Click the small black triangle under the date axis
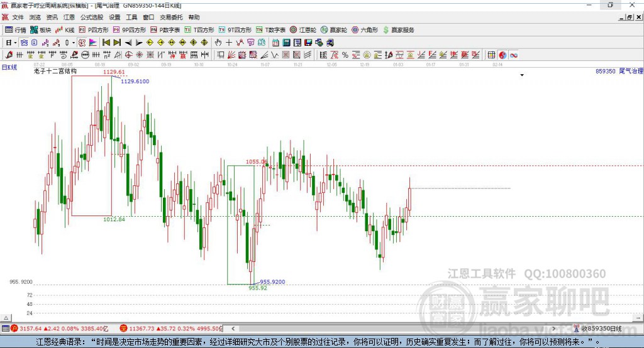This screenshot has width=644, height=348. [x=522, y=75]
